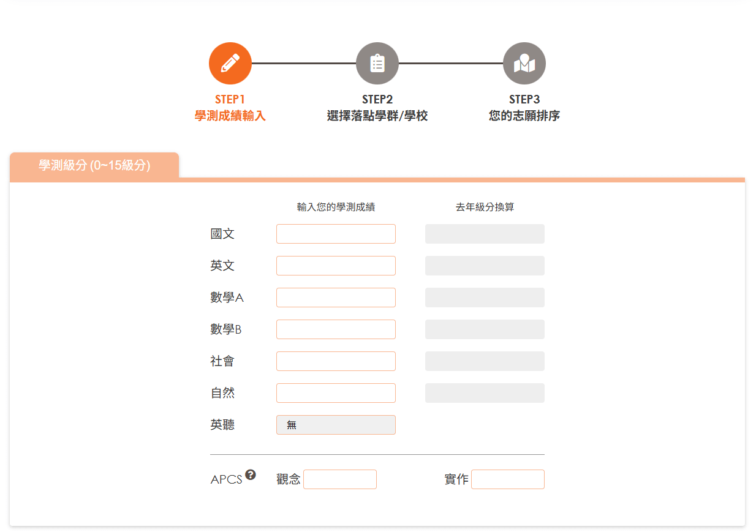Click the 社會 score input field
The width and height of the screenshot is (756, 532).
[336, 361]
